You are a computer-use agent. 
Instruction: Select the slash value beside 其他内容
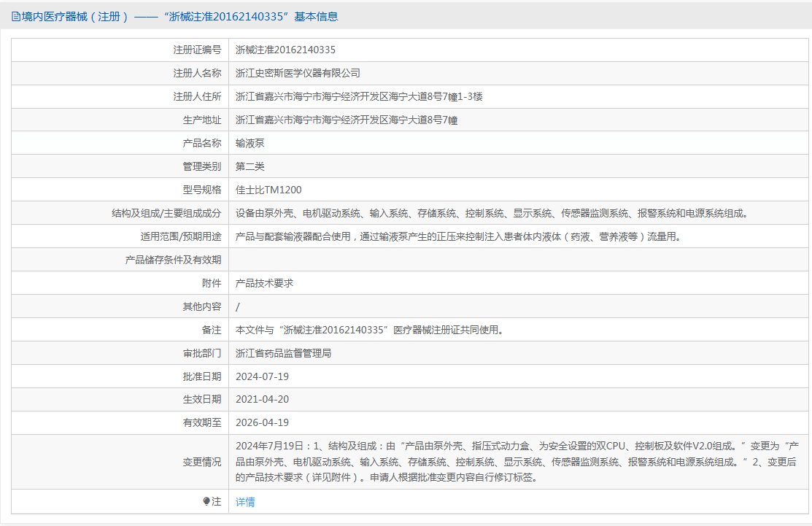click(238, 307)
